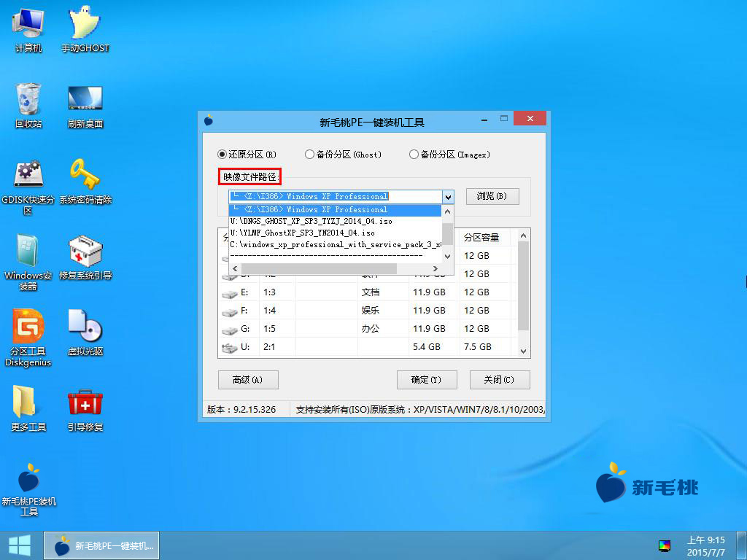Click drive icon in F: row
The image size is (747, 560).
coord(230,312)
